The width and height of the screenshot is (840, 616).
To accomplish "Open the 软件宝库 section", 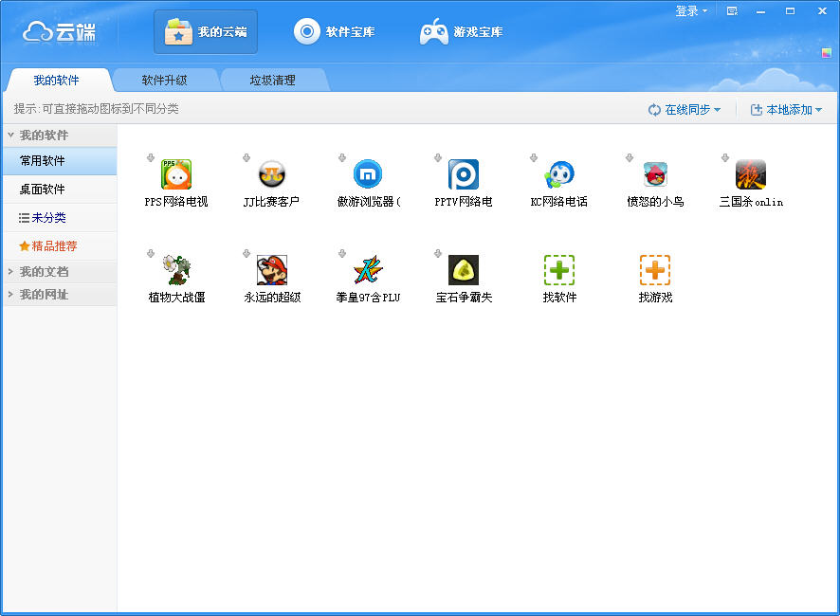I will coord(335,32).
